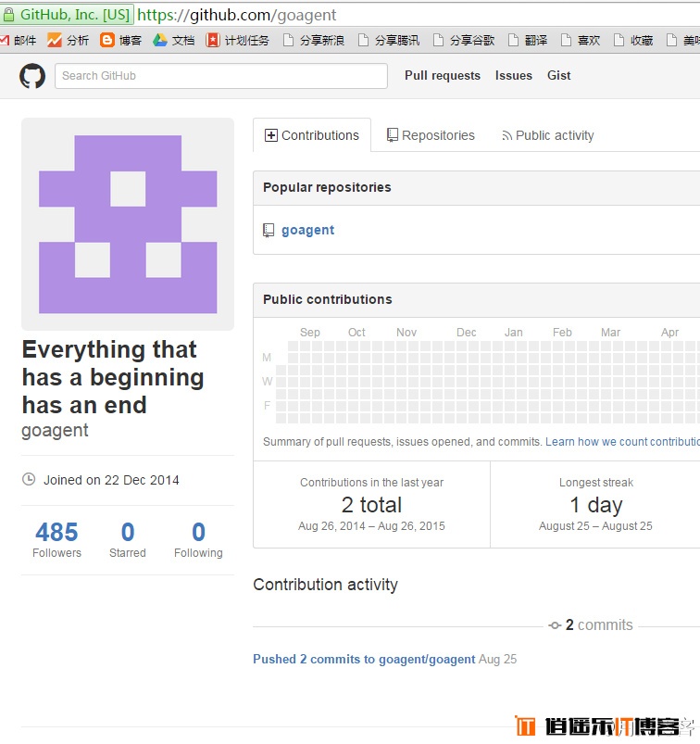Click the '1 day' longest streak value
Screen dimensions: 700x744
coord(596,505)
